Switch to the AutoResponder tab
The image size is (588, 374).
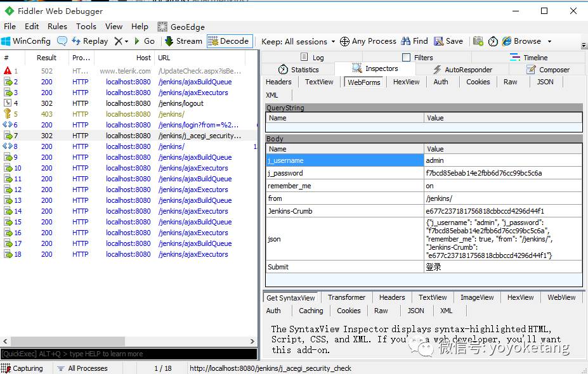462,70
